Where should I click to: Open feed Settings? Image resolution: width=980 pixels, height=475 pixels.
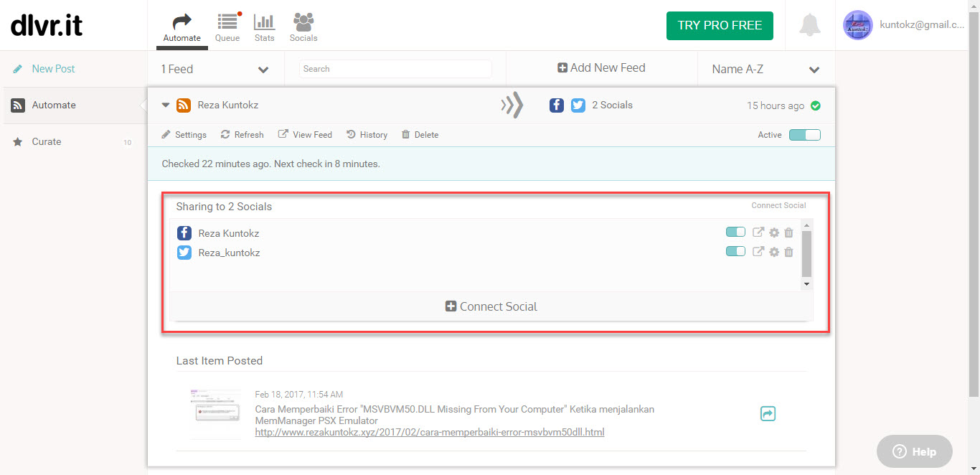pyautogui.click(x=184, y=135)
